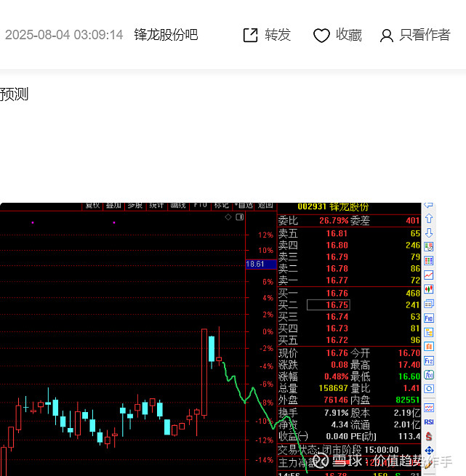Viewport: 466px width, 476px height.
Task: Click the 画线 draw-line toolbar button
Action: pos(178,206)
